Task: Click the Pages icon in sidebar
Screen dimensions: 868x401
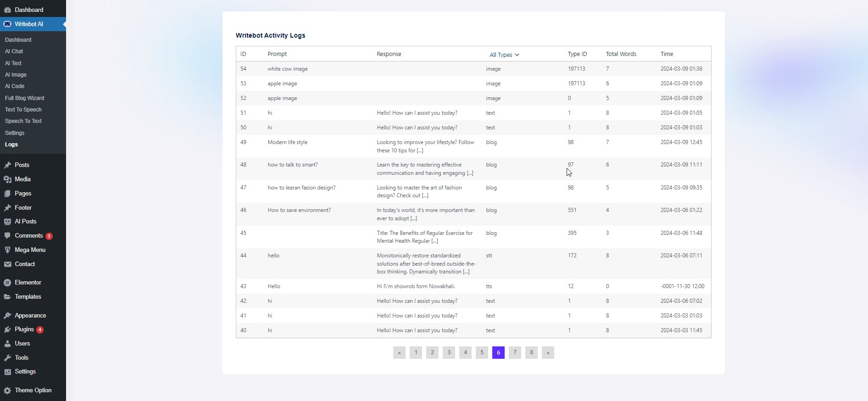Action: point(7,194)
